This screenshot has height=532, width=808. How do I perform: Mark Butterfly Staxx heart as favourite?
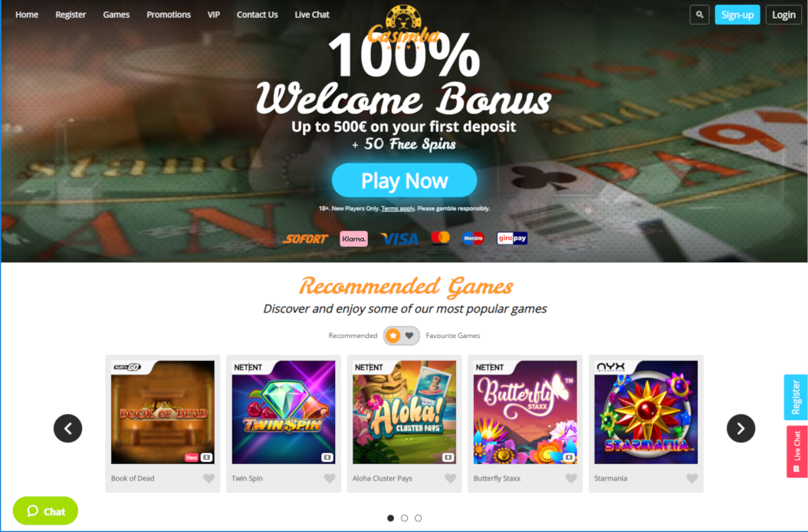coord(571,478)
